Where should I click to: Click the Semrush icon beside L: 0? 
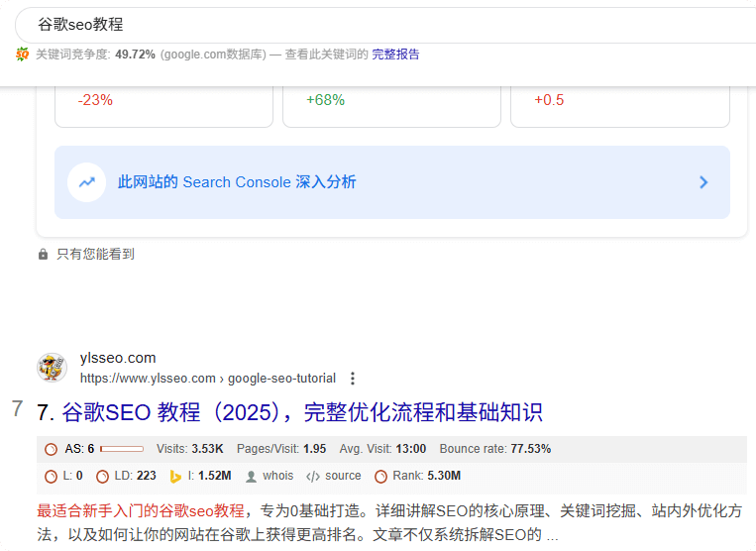tap(52, 477)
